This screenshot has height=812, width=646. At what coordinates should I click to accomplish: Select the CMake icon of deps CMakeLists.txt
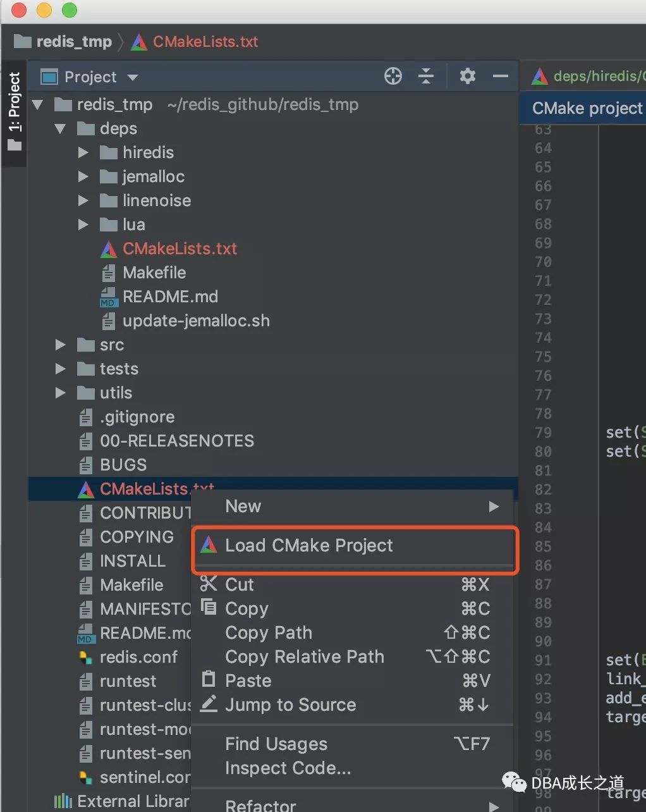[x=109, y=249]
